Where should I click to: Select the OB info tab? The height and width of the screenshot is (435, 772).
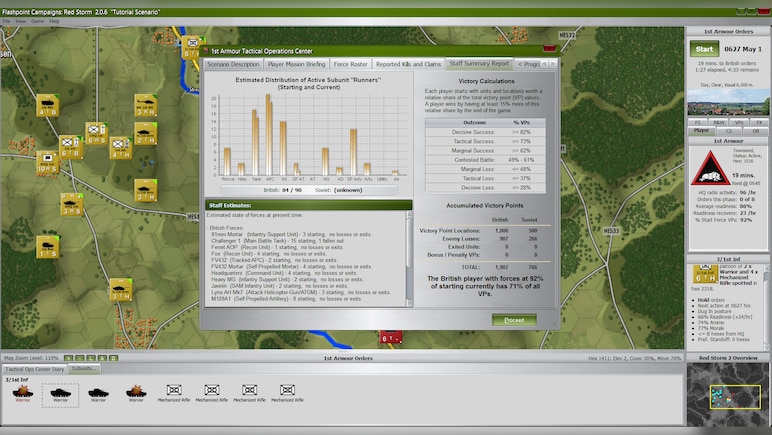click(755, 131)
